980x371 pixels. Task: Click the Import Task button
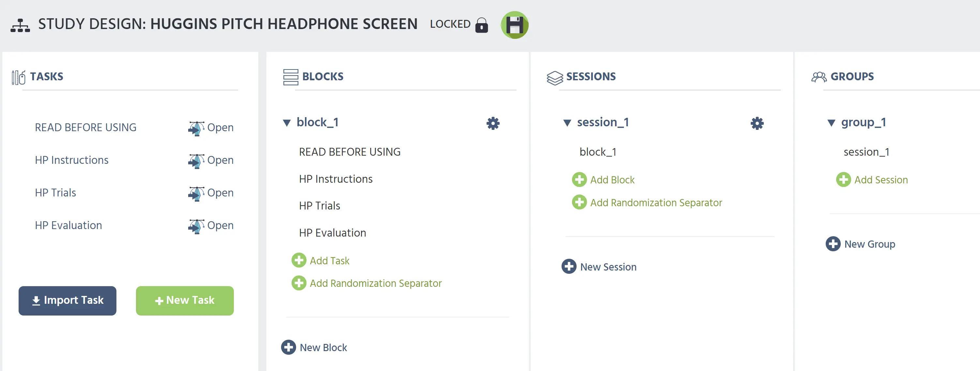[67, 300]
